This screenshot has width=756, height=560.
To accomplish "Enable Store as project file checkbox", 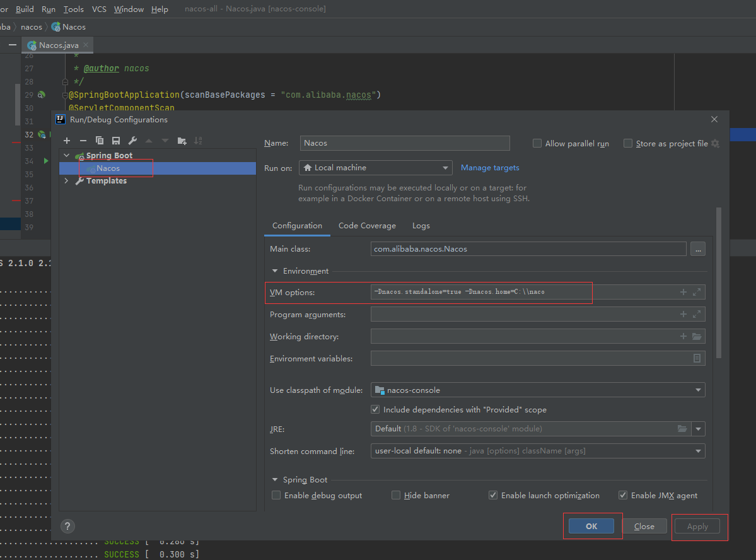I will 628,143.
